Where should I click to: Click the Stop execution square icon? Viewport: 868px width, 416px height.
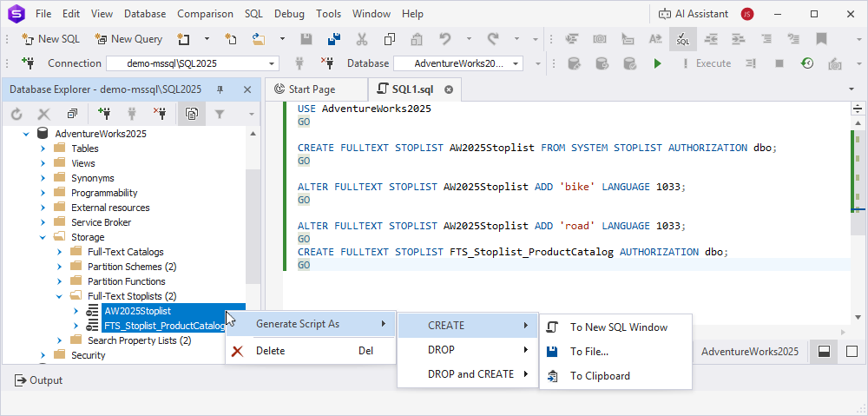tap(779, 63)
